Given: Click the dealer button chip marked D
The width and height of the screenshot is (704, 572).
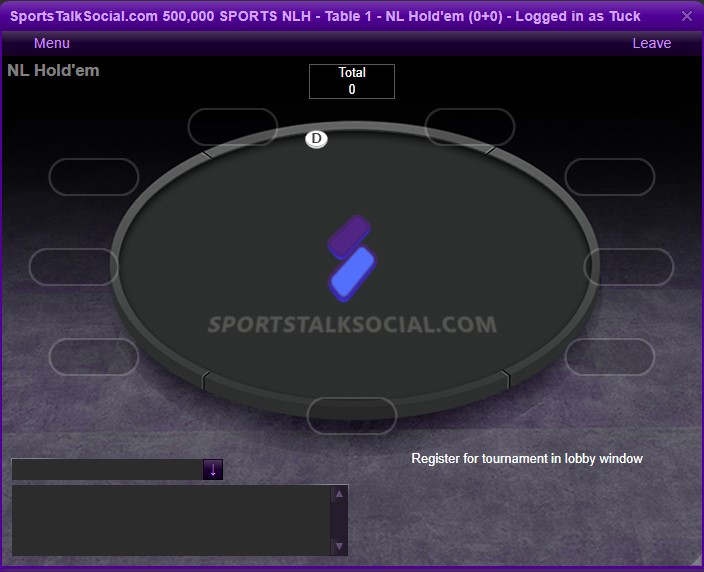Looking at the screenshot, I should [x=317, y=139].
